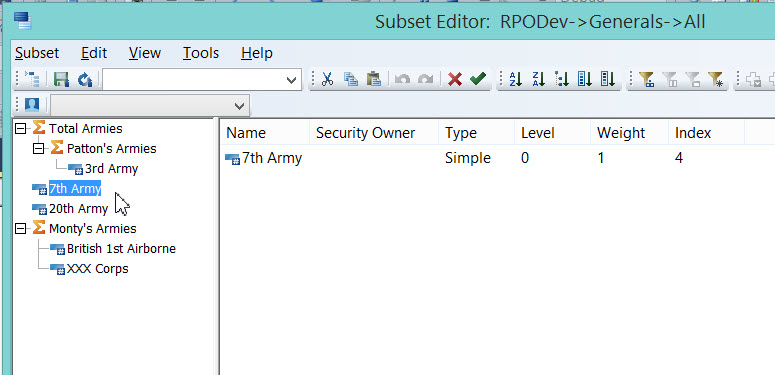The width and height of the screenshot is (775, 375).
Task: Click the Security Owner column header
Action: [374, 133]
